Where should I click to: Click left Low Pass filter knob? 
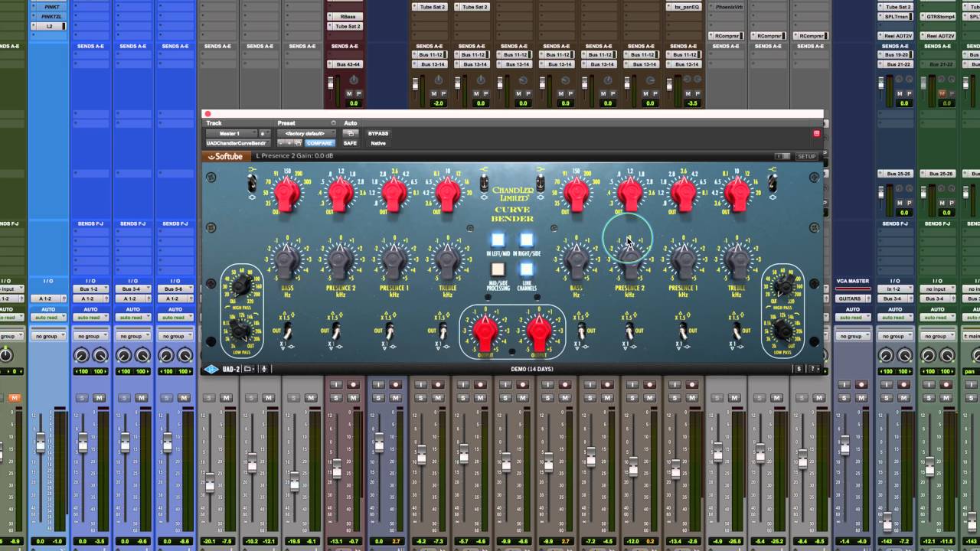pos(242,331)
